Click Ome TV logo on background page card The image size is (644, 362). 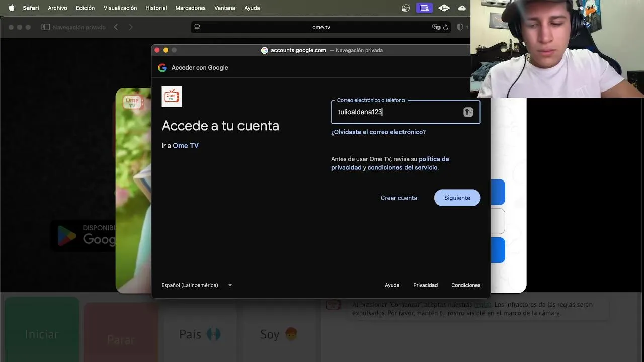coord(132,102)
